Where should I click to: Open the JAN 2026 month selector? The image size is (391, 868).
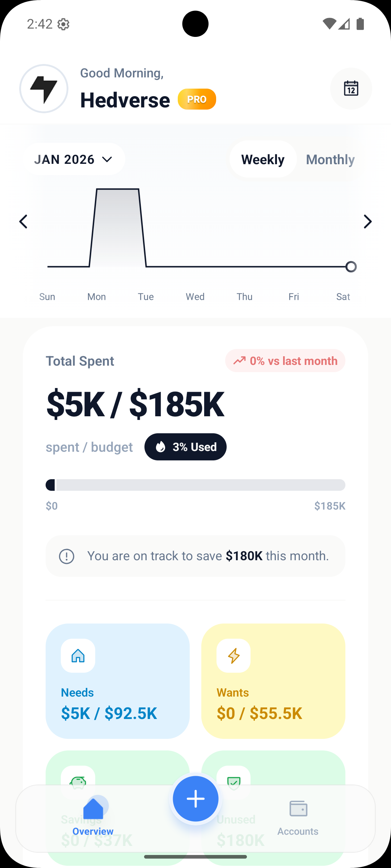[x=73, y=159]
